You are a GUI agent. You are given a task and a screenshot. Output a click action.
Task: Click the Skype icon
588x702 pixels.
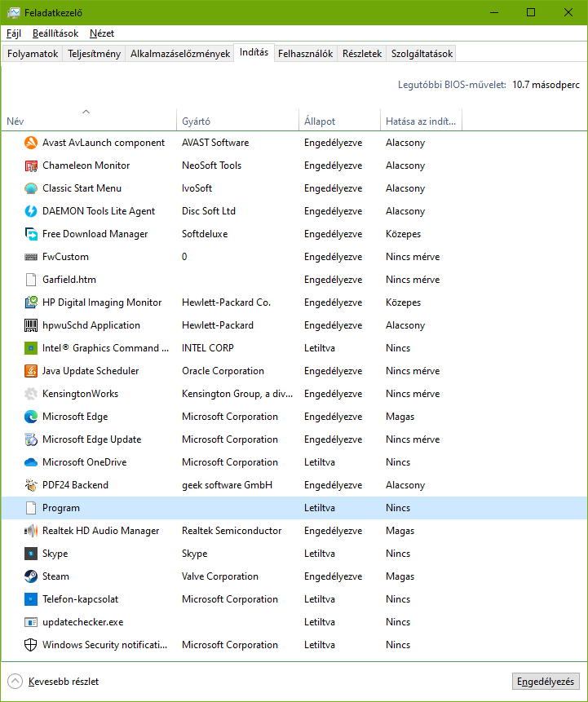pos(31,554)
